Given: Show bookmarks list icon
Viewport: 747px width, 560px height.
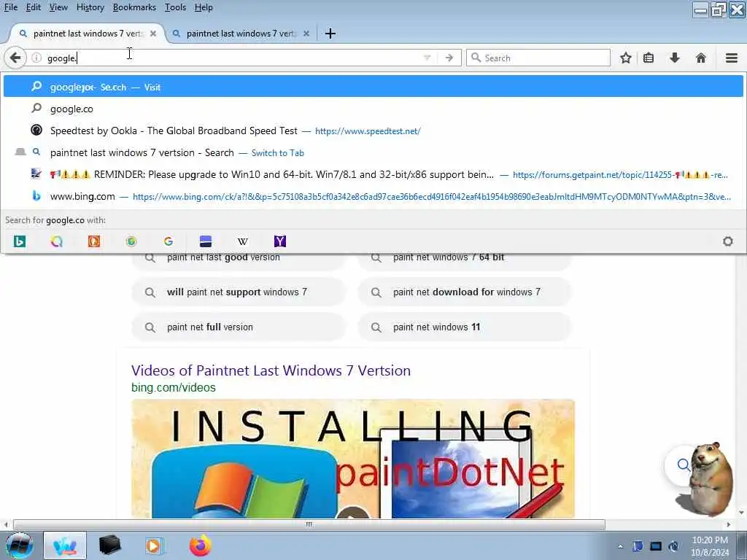Looking at the screenshot, I should 649,58.
